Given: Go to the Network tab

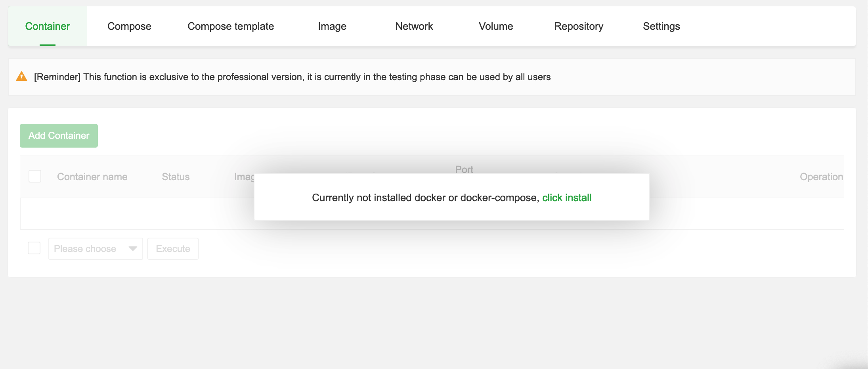Looking at the screenshot, I should (x=414, y=26).
